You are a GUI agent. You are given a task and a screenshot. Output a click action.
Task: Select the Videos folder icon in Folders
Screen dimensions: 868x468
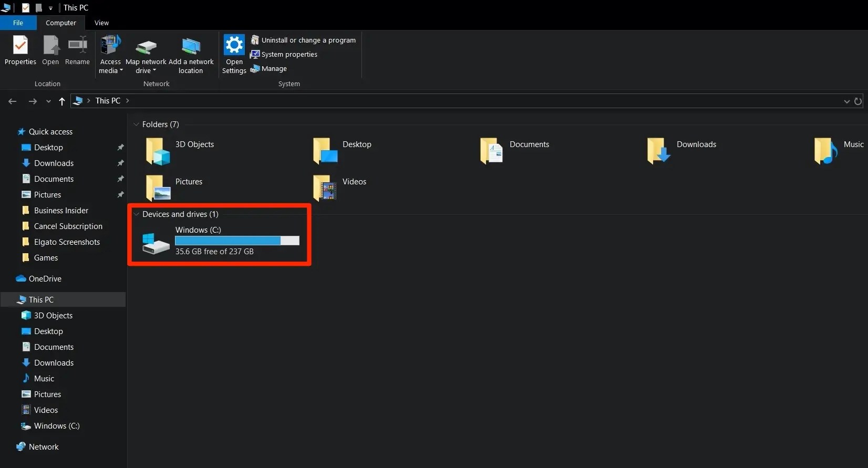(x=325, y=188)
